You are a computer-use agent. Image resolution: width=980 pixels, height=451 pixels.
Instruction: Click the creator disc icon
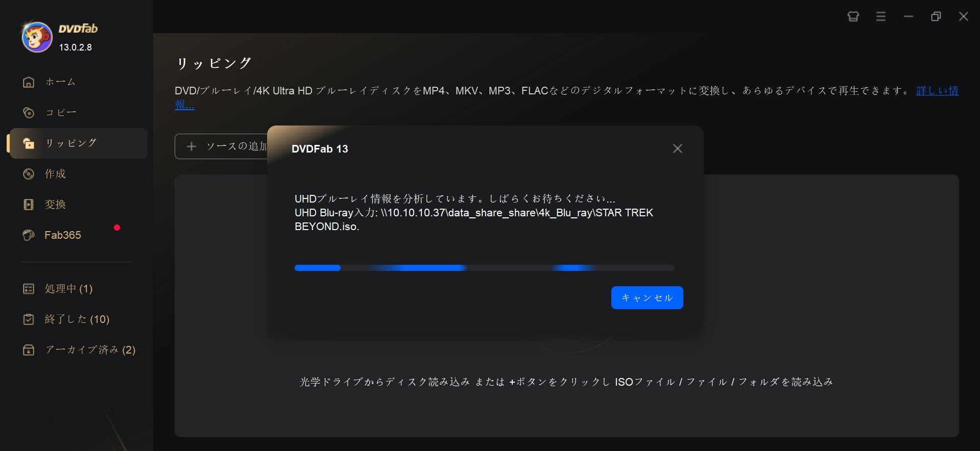(29, 174)
